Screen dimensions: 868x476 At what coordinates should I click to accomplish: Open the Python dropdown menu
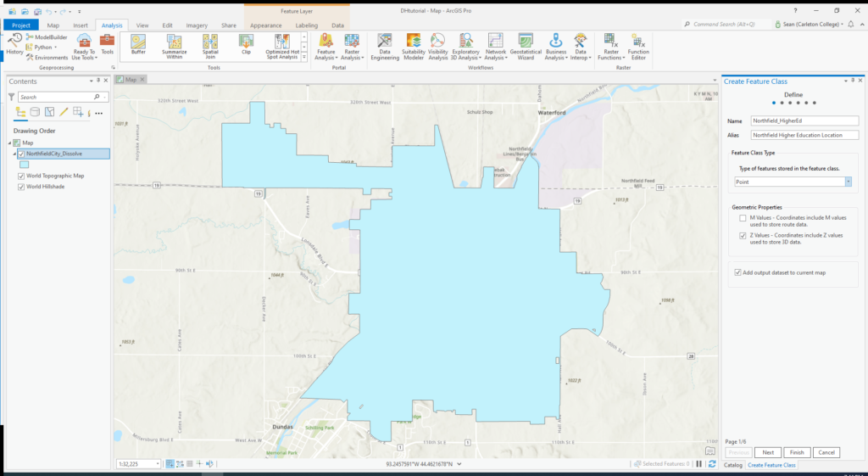pos(43,48)
